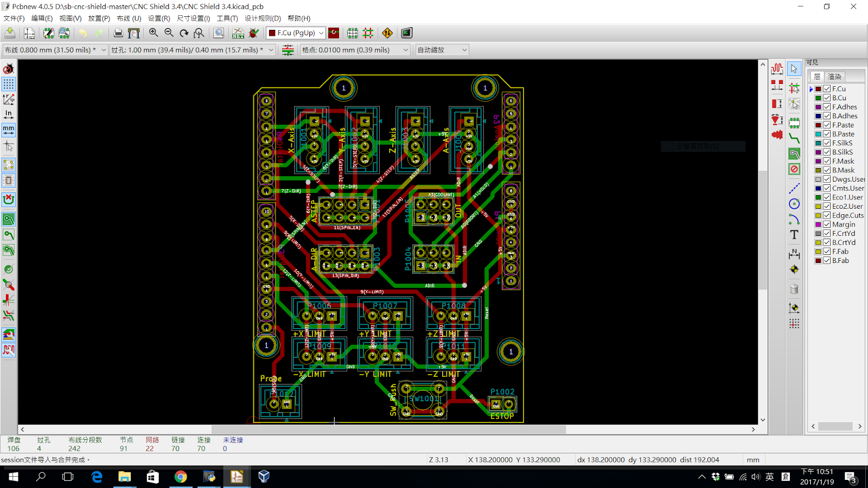Click the F.Cu layer color swatch
868x488 pixels.
(819, 88)
